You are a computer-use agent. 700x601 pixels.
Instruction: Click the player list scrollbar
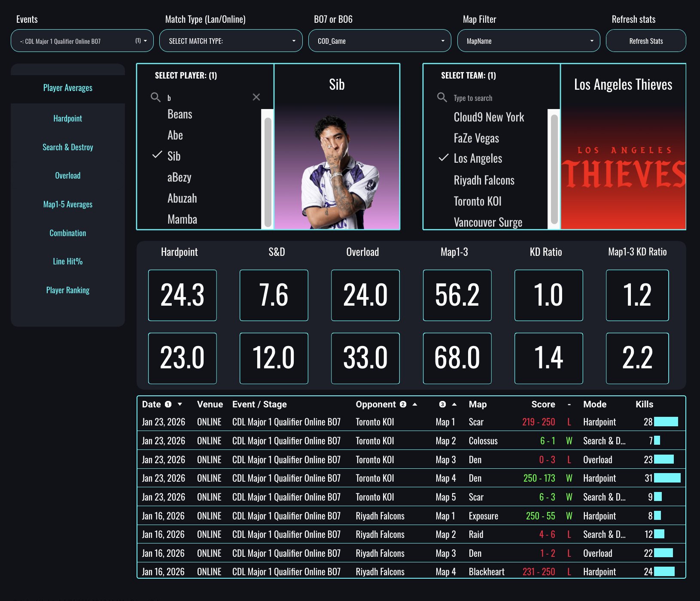268,172
